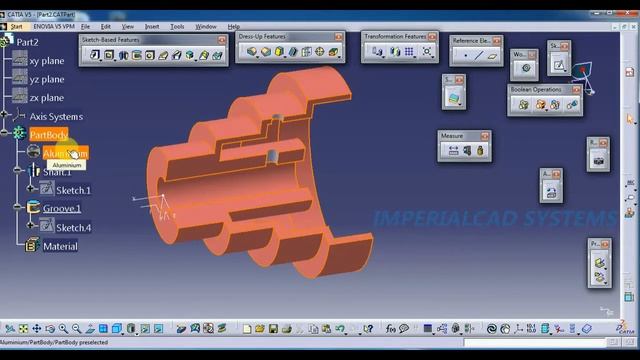Select the Shaft tool icon
Image resolution: width=640 pixels, height=360 pixels.
pos(123,55)
